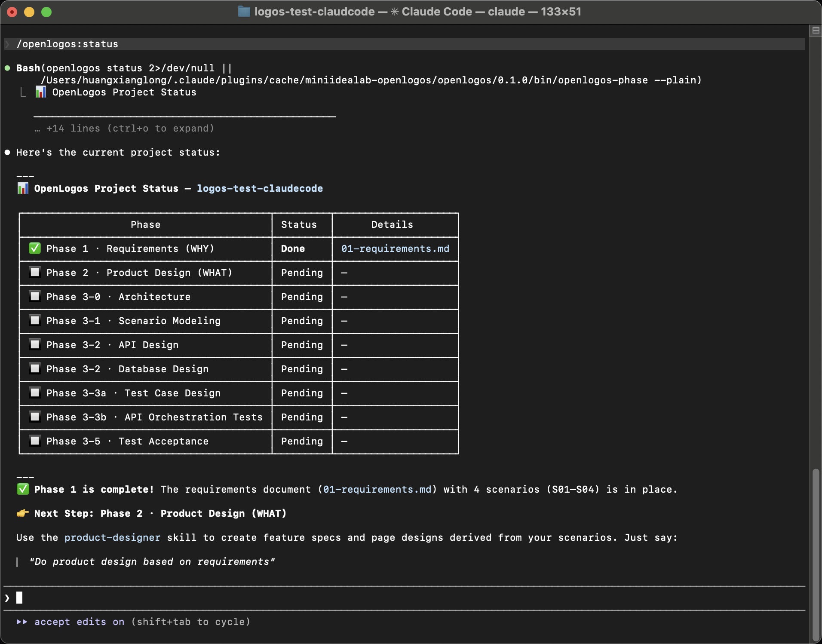Click the pointing-hand icon before Next Step
This screenshot has height=644, width=822.
point(22,513)
